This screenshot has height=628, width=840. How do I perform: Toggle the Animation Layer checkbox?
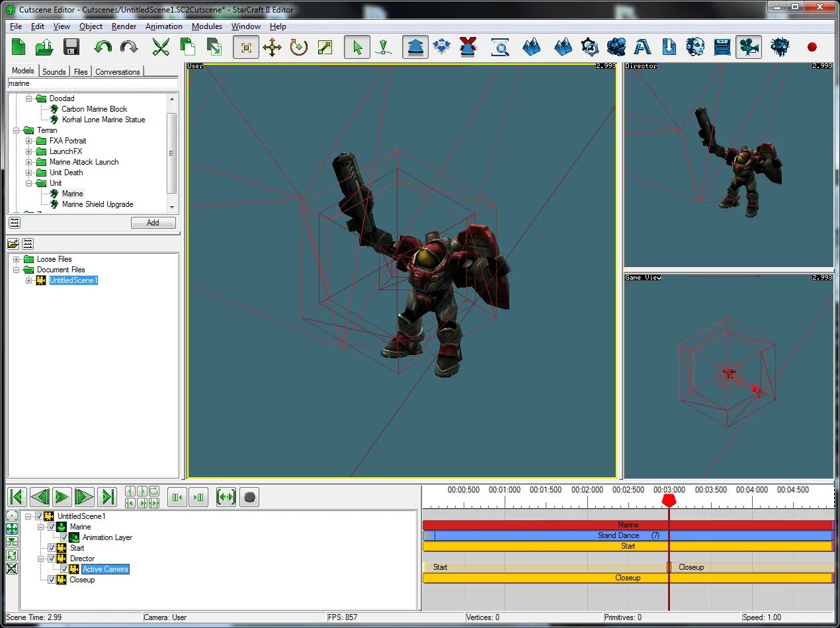[x=64, y=537]
